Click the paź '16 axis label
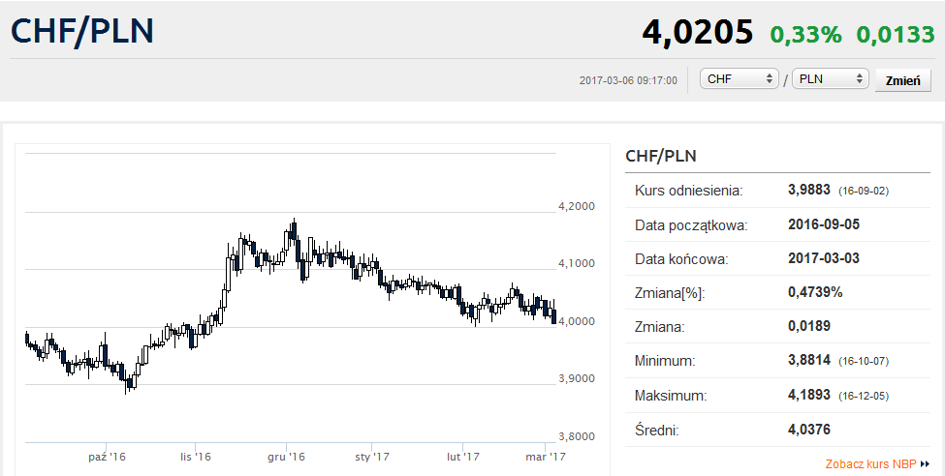Viewport: 945px width, 476px height. 107,457
